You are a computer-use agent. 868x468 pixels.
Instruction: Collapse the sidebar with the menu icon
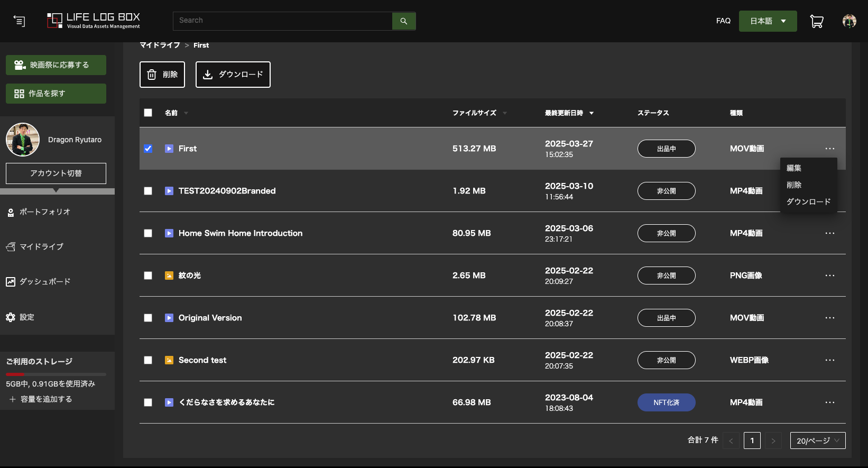pos(19,21)
